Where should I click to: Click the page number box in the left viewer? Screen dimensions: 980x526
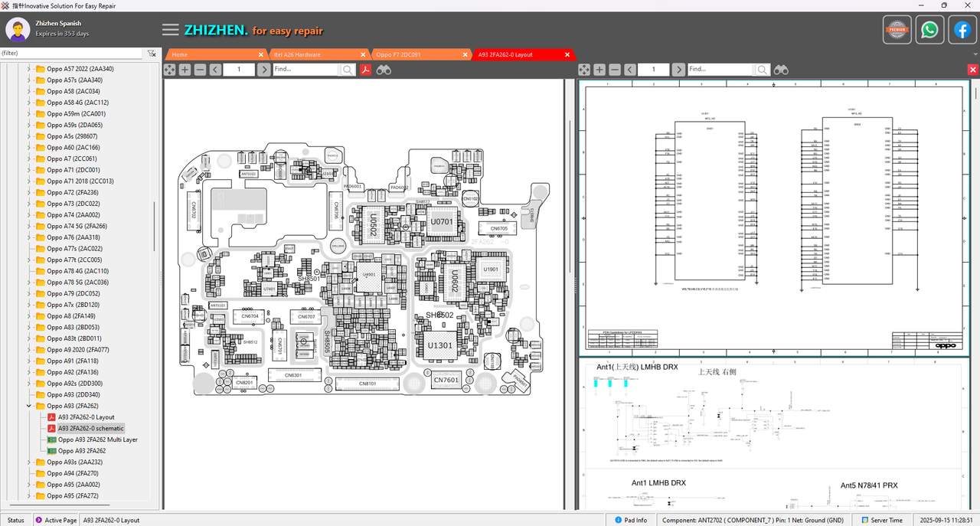(239, 70)
